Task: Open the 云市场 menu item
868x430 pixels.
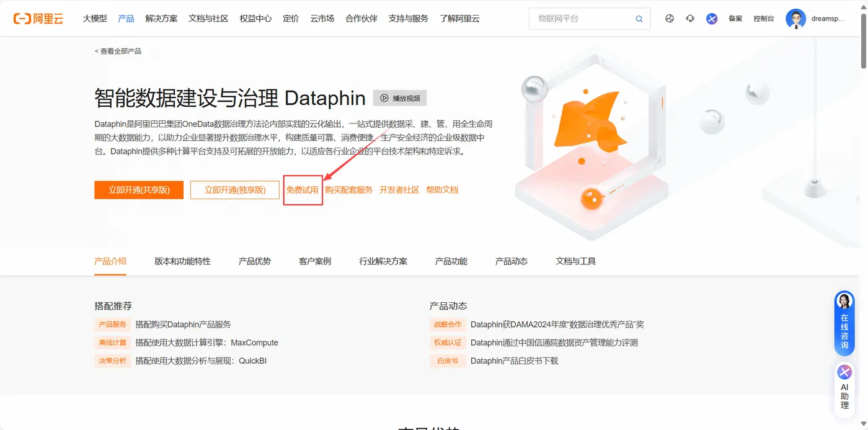Action: tap(322, 19)
